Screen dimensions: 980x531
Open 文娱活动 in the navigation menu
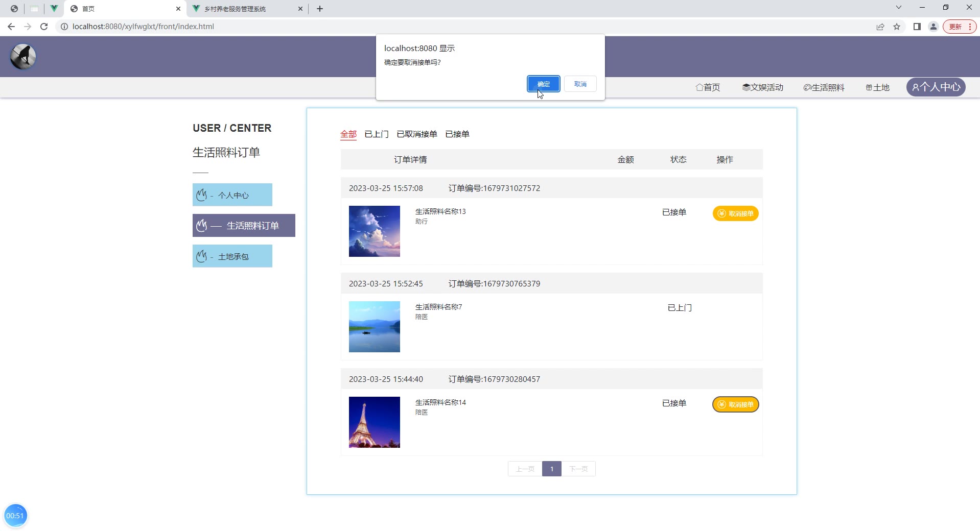762,87
